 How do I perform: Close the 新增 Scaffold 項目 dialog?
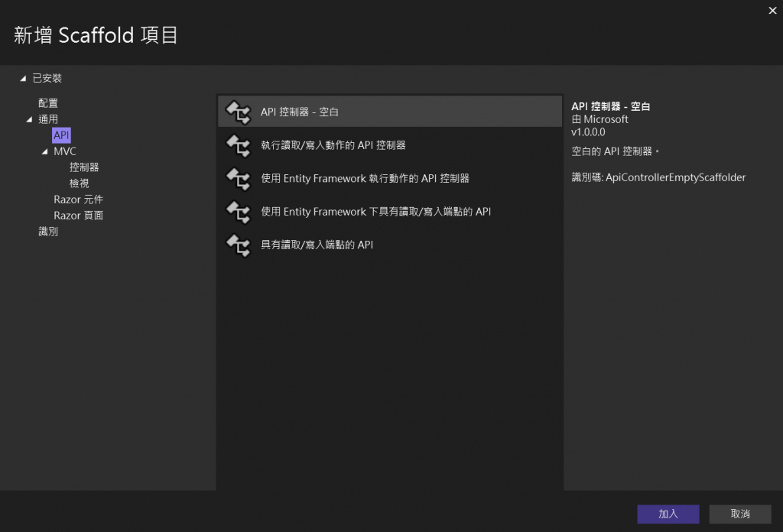[x=772, y=11]
